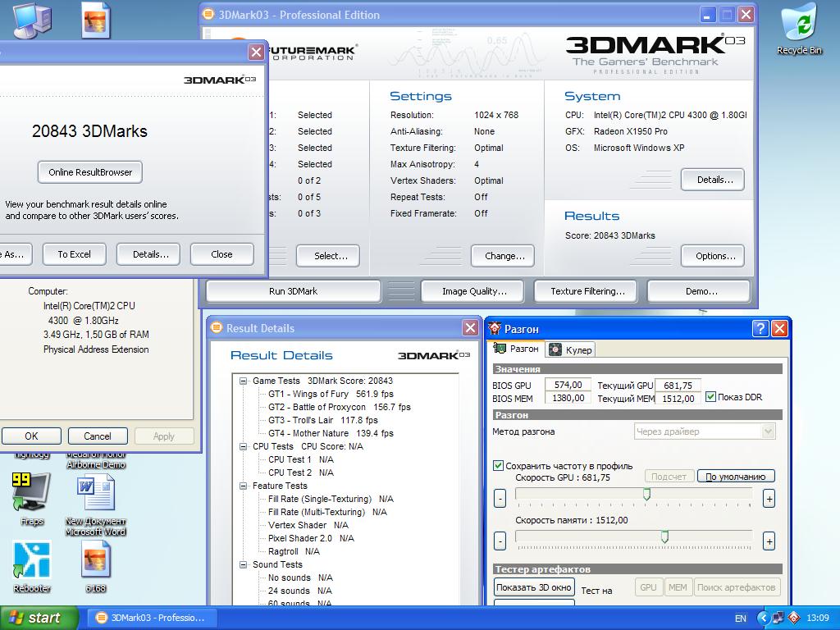The width and height of the screenshot is (840, 630).
Task: Click the Online ResultBrowser button
Action: tap(90, 172)
